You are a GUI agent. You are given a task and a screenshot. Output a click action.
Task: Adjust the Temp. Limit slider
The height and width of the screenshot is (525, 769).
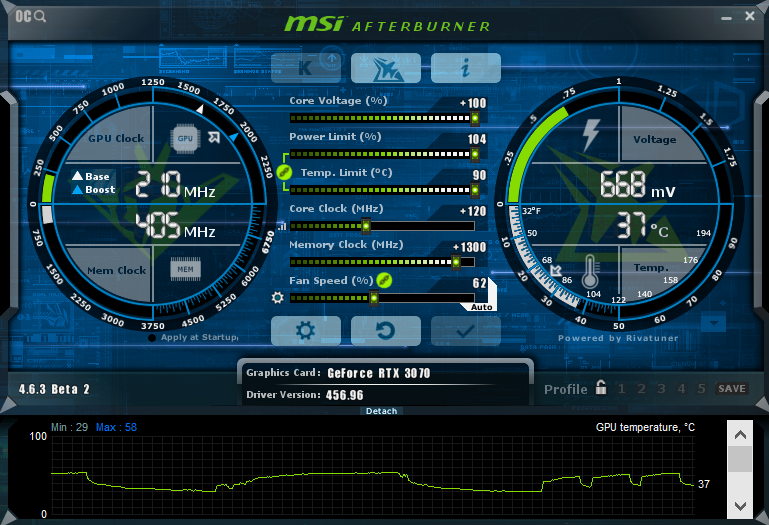tap(385, 190)
